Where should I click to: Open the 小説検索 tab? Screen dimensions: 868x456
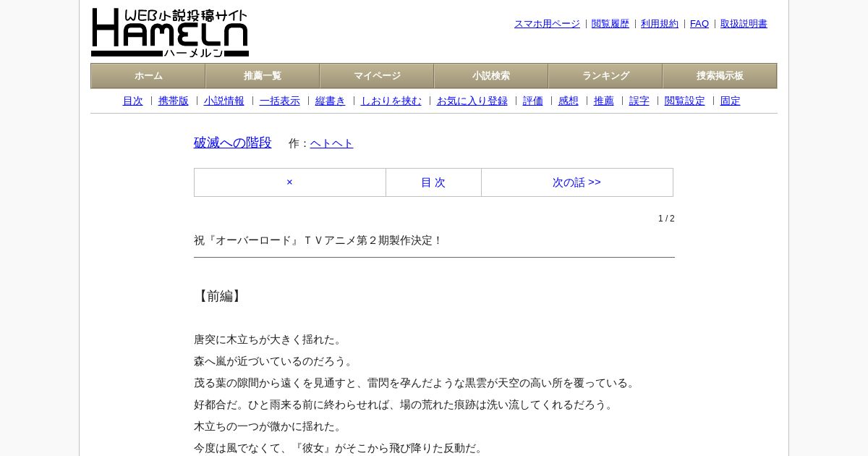pyautogui.click(x=491, y=76)
